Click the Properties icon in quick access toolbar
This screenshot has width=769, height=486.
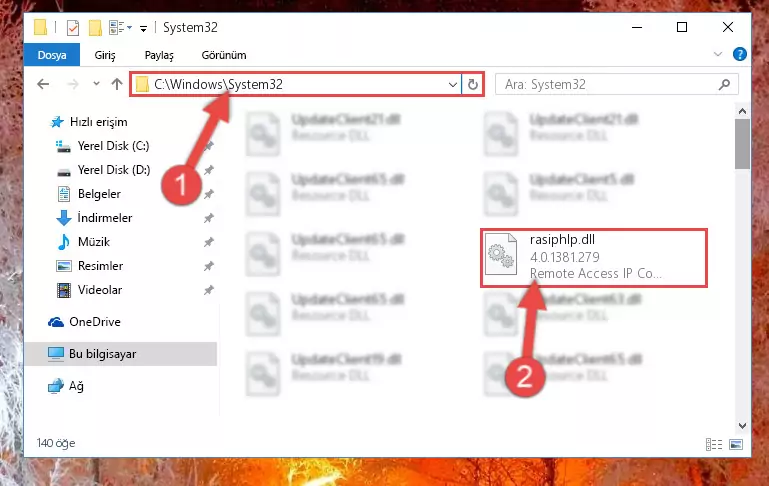click(73, 27)
